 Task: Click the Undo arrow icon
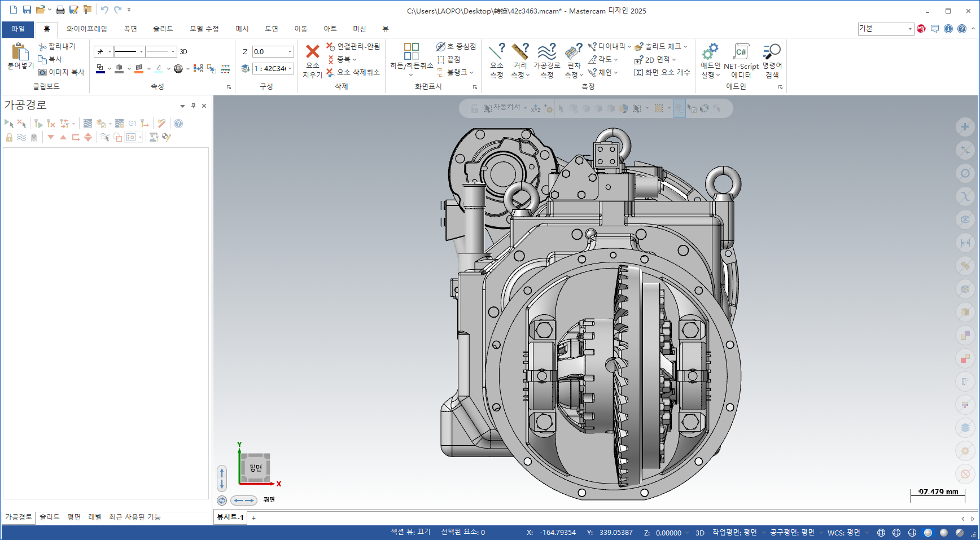pos(104,10)
